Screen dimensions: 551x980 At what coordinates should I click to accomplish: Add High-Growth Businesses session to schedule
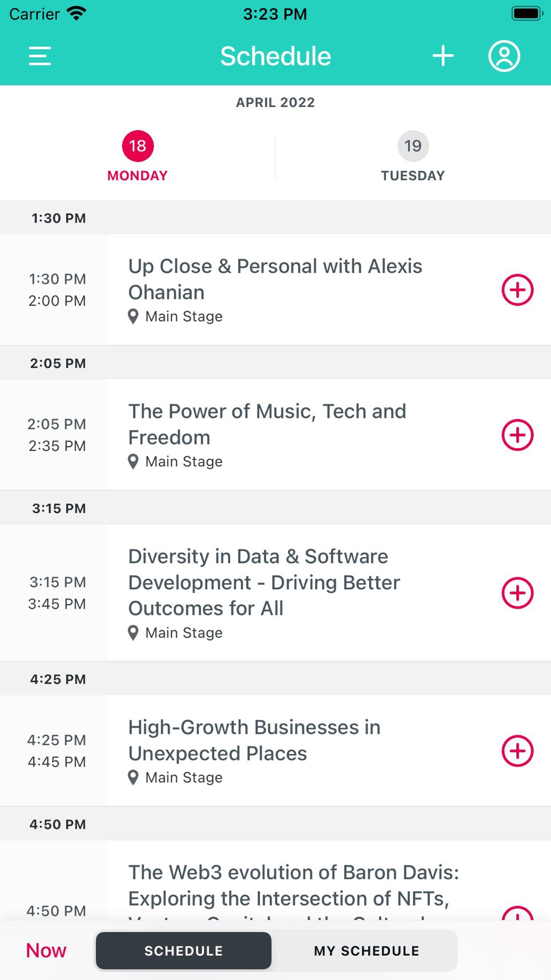coord(517,751)
